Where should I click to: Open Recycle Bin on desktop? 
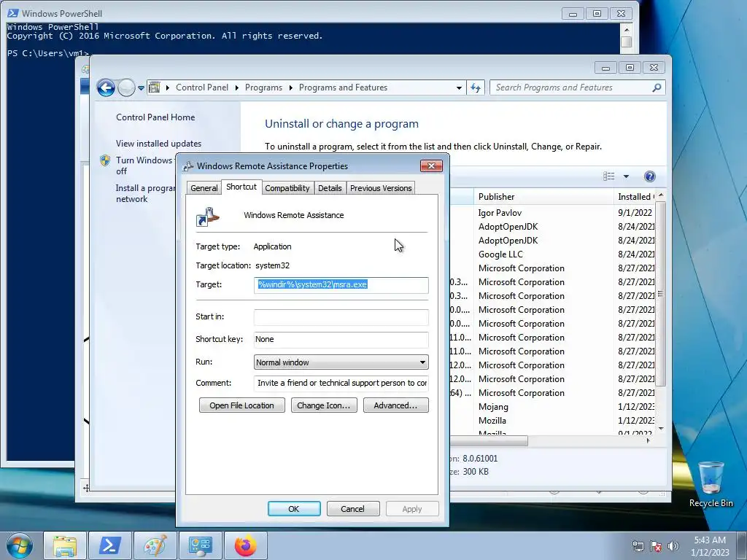[711, 484]
